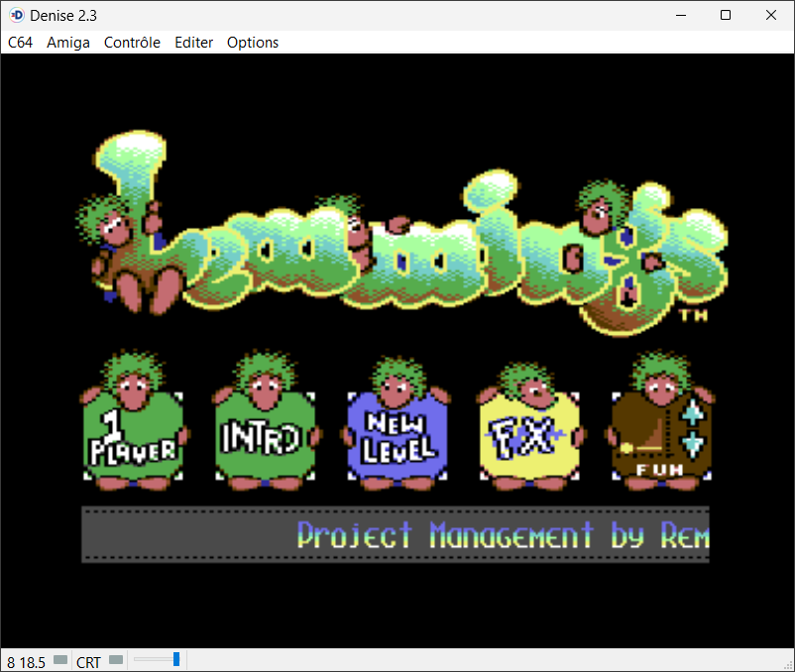This screenshot has width=795, height=672.
Task: Click the CRT status label
Action: tap(88, 662)
